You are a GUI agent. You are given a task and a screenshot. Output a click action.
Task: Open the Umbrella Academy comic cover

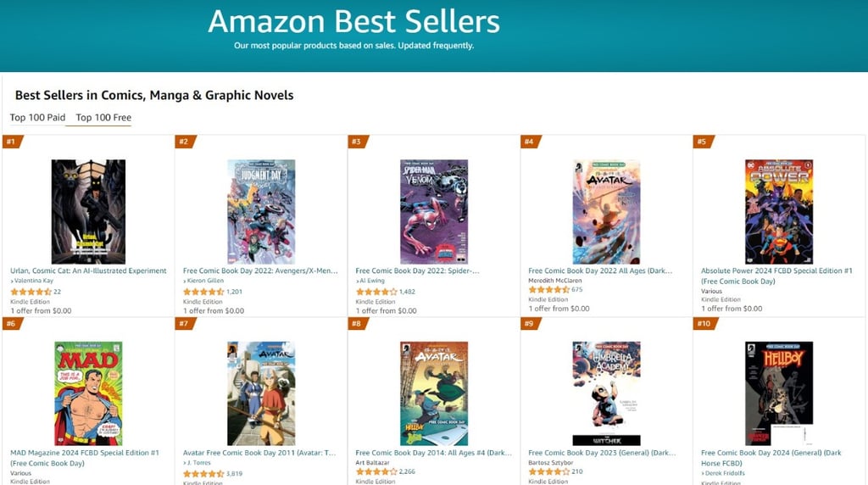click(x=607, y=393)
